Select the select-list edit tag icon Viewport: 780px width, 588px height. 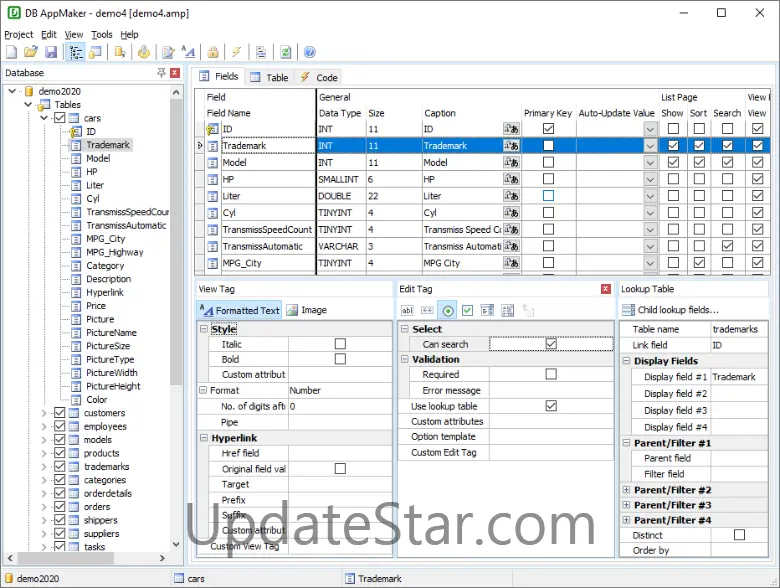pyautogui.click(x=488, y=310)
